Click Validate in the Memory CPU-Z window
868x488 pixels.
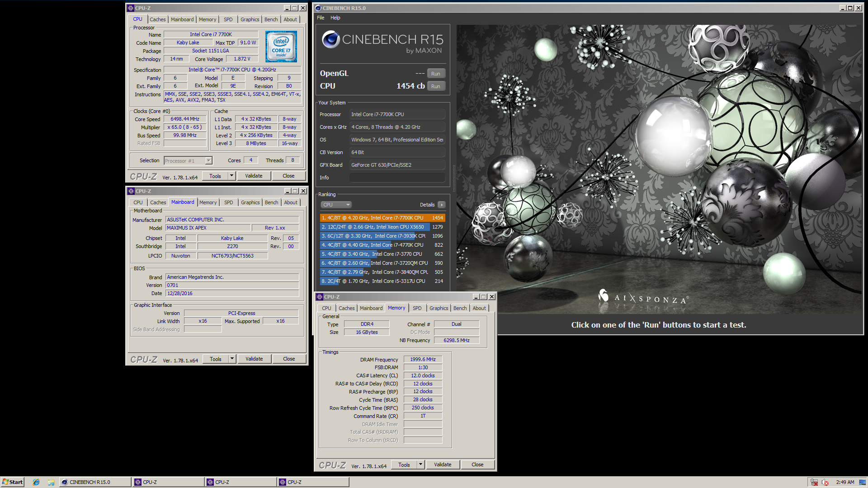[443, 465]
